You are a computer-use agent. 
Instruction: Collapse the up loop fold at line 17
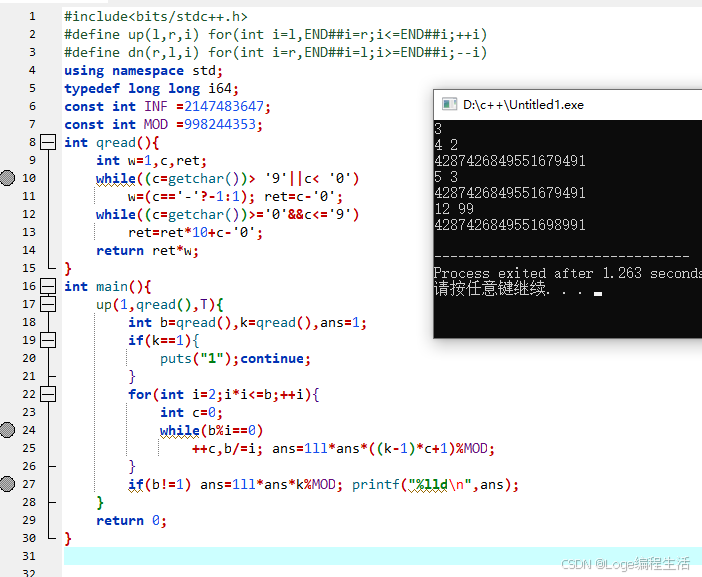[48, 304]
